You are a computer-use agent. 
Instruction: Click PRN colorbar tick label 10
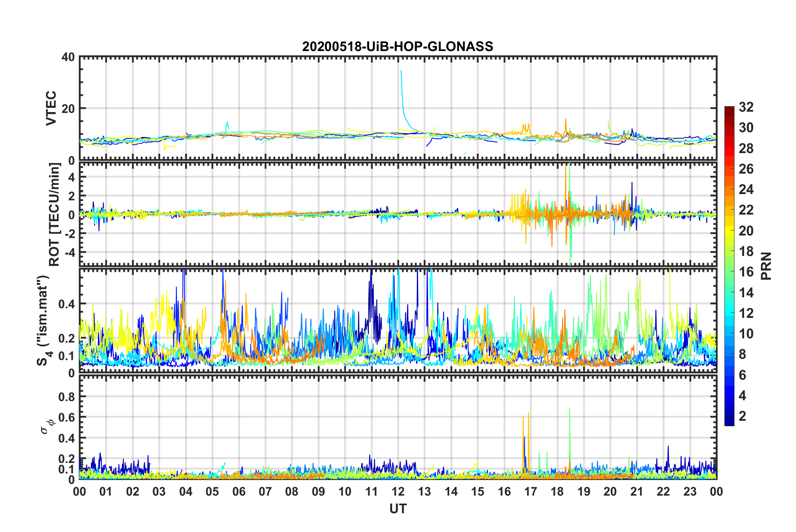point(746,334)
